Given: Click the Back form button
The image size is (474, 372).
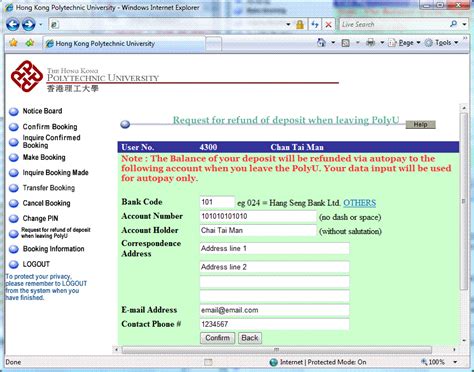Looking at the screenshot, I should point(250,338).
